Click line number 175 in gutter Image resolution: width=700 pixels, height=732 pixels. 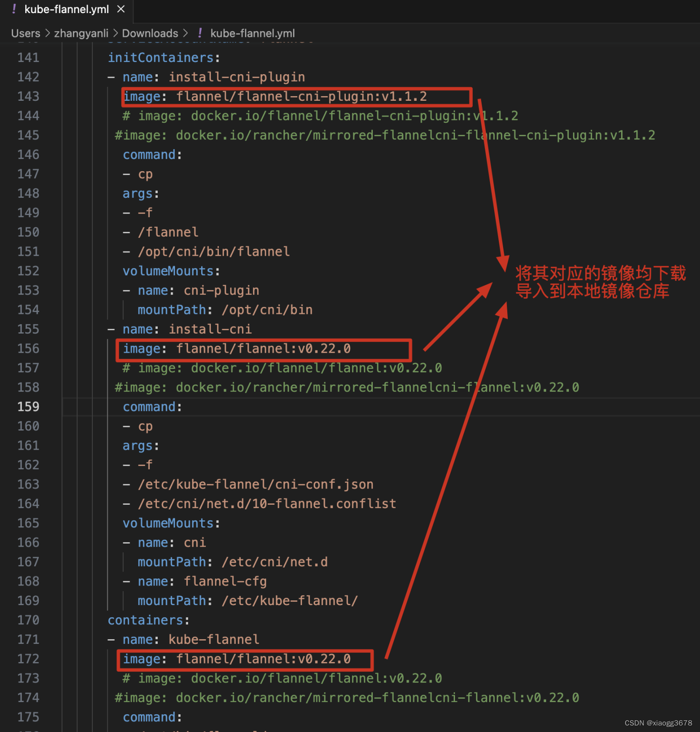[x=28, y=717]
